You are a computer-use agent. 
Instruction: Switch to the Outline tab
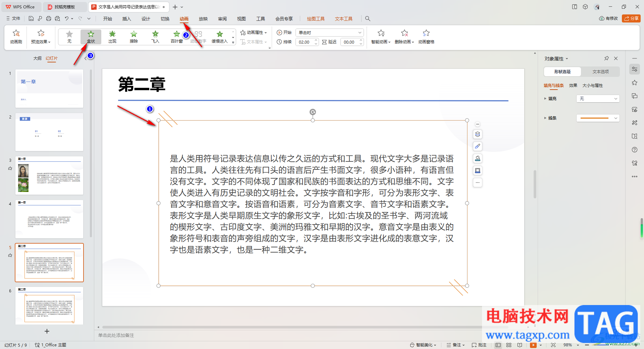pos(37,58)
